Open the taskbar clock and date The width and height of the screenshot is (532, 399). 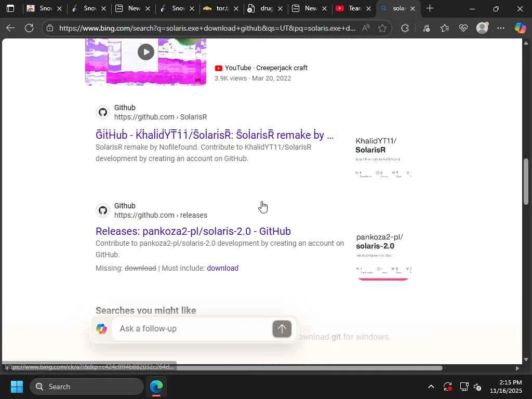pos(506,387)
